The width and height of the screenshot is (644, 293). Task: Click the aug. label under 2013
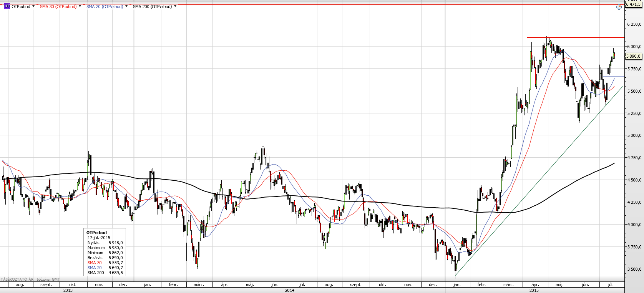(x=20, y=285)
